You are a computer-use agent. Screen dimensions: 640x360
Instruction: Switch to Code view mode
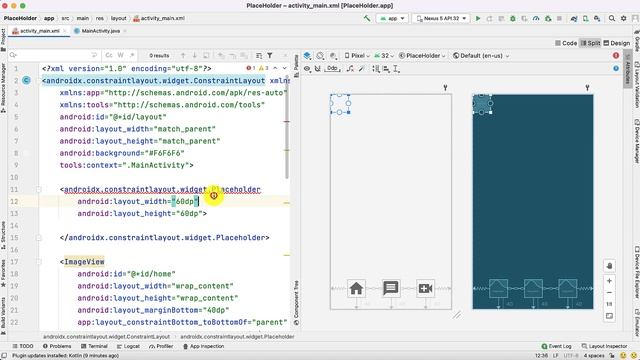566,43
